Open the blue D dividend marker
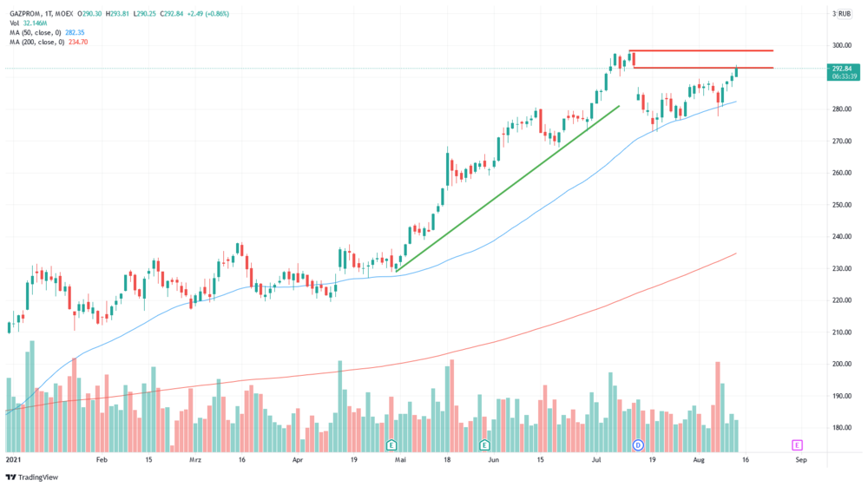The height and width of the screenshot is (487, 868). (638, 445)
